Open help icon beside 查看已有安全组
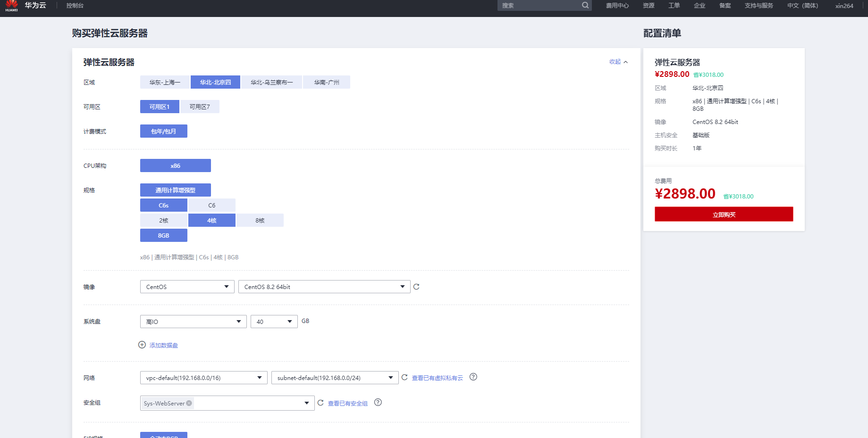The width and height of the screenshot is (868, 438). 378,402
